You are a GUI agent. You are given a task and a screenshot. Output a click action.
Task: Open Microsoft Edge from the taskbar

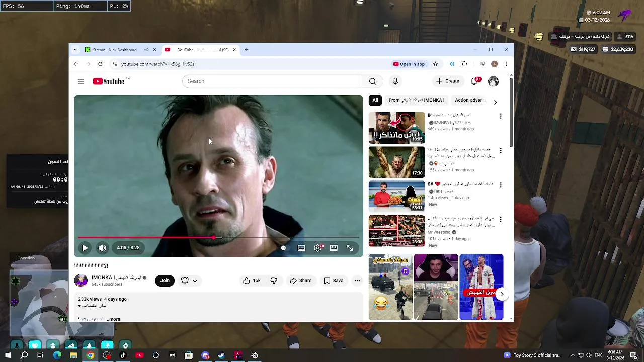click(x=57, y=355)
